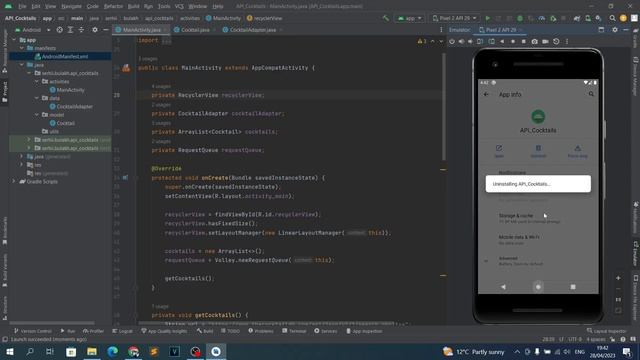Screen dimensions: 640x360
Task: Hide the Project panel with the minus icon
Action: [x=105, y=30]
